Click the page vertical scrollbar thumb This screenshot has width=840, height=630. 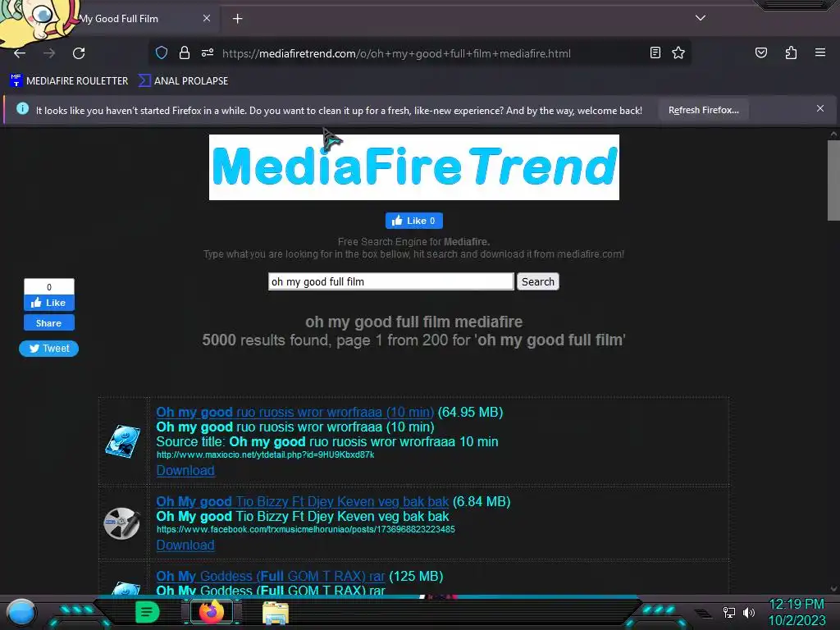click(x=833, y=180)
